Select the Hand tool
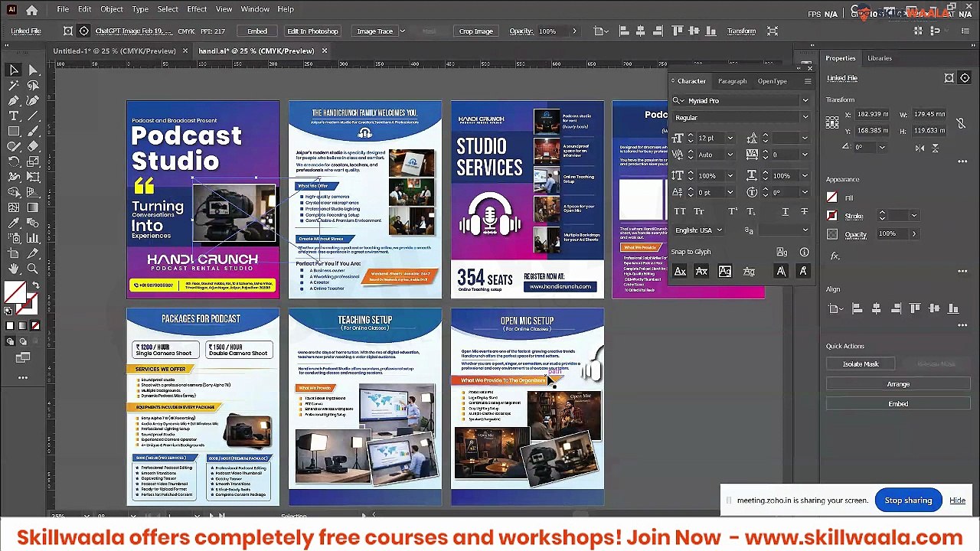980x551 pixels. point(14,269)
